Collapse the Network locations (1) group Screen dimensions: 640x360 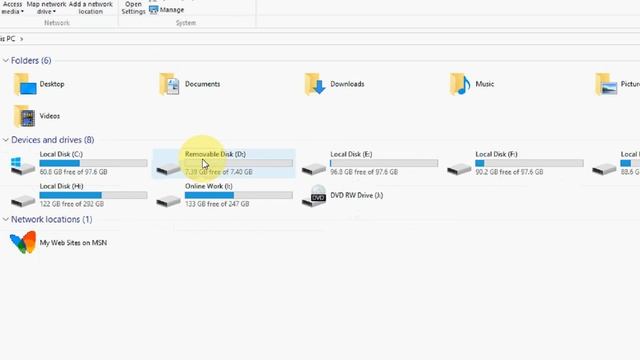pos(6,220)
